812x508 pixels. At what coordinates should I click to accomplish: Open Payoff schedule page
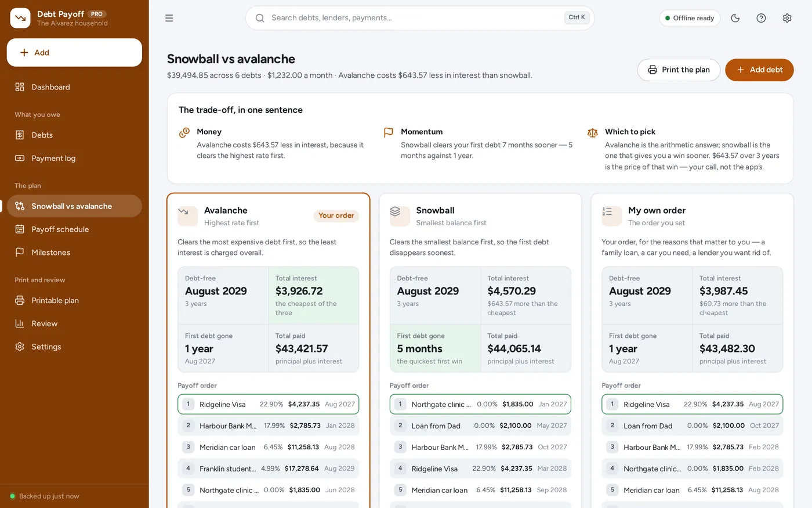click(74, 229)
